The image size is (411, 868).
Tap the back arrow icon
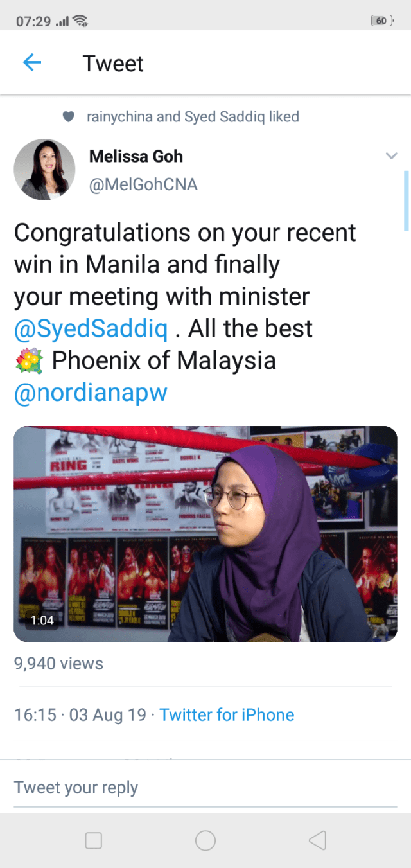click(x=31, y=62)
